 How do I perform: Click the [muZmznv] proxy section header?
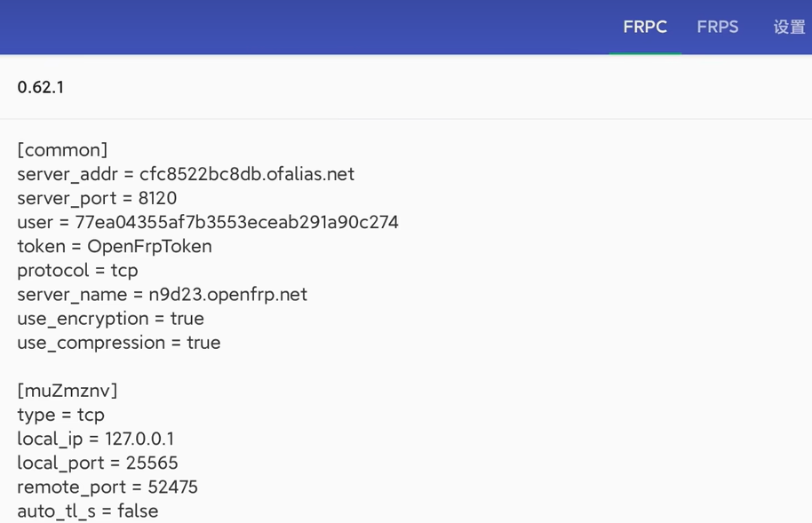68,391
